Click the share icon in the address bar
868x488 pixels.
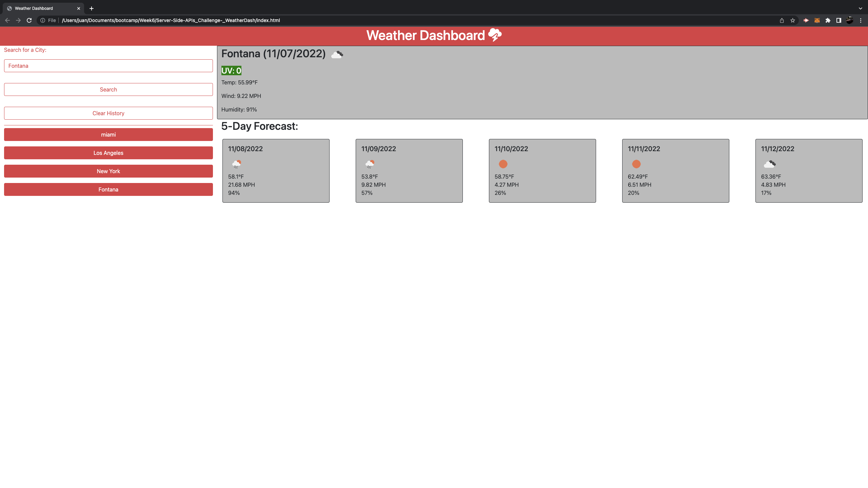pos(782,20)
